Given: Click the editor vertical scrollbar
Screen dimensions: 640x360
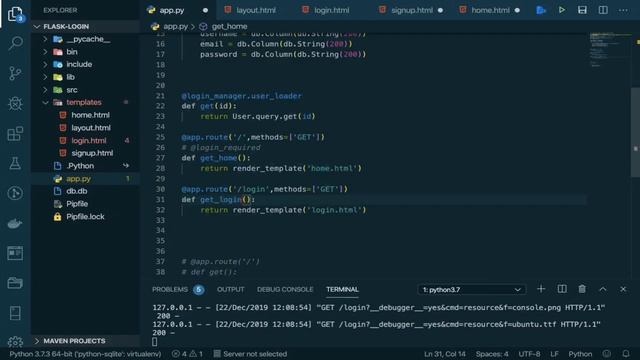Looking at the screenshot, I should pos(635,131).
